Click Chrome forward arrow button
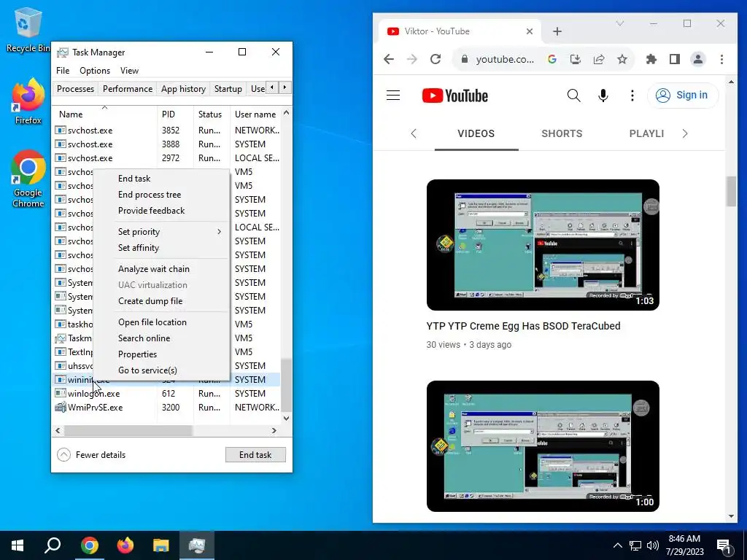Image resolution: width=747 pixels, height=560 pixels. (412, 59)
